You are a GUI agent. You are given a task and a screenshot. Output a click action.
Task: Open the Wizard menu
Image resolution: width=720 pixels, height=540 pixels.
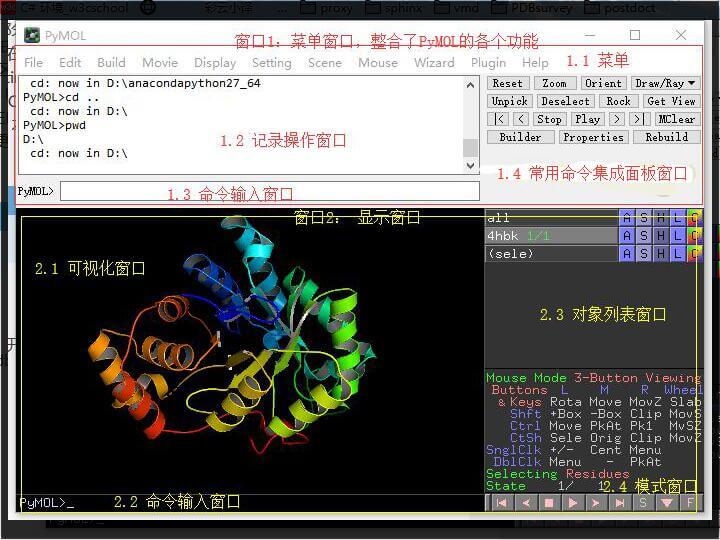coord(434,62)
